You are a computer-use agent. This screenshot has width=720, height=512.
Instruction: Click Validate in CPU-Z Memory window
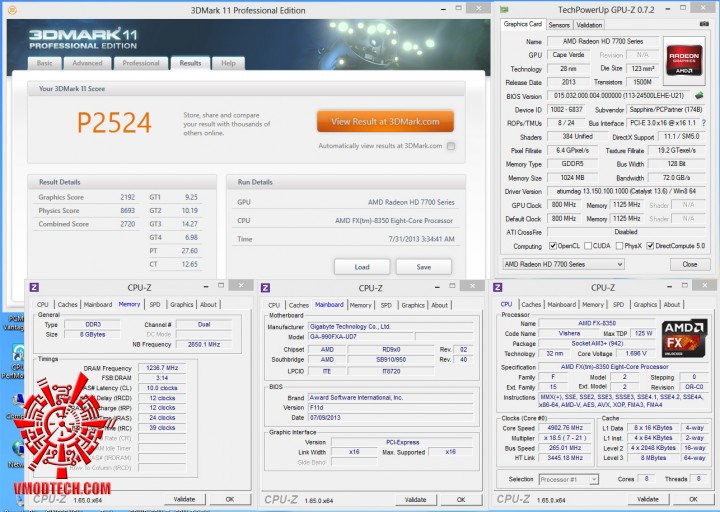[184, 499]
